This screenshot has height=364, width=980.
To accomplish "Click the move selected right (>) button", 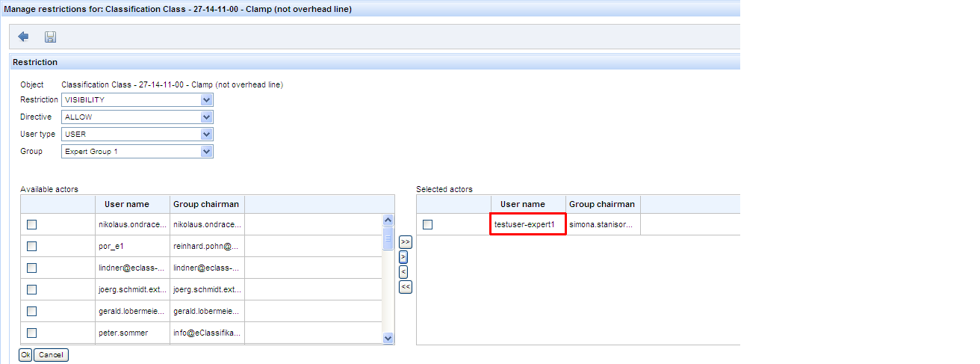I will [x=404, y=257].
